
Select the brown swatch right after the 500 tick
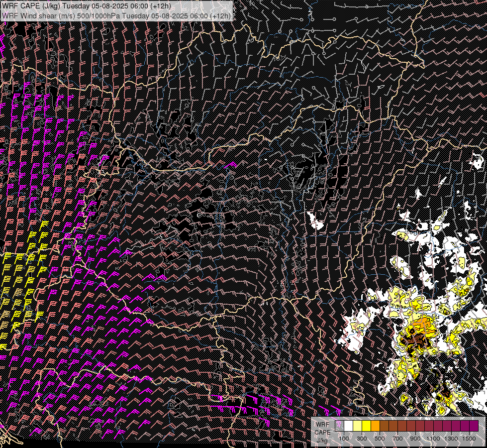point(384,426)
